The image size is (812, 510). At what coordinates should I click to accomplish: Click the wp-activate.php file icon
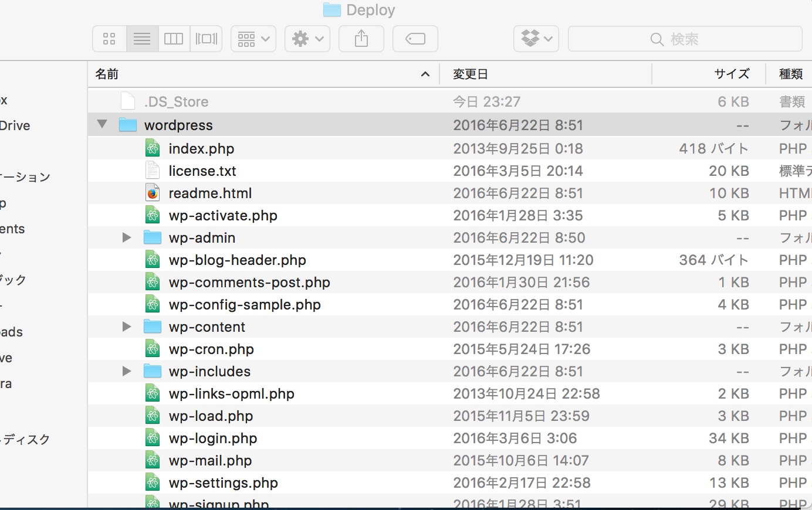153,215
